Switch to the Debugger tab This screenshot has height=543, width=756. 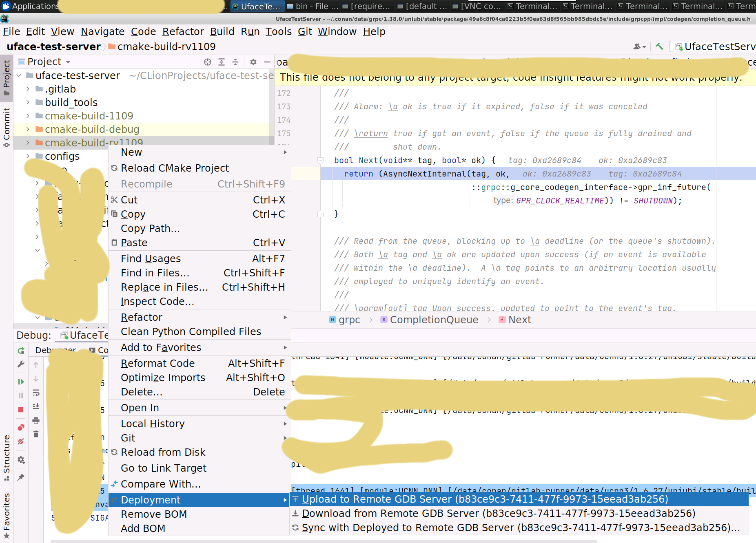(55, 350)
